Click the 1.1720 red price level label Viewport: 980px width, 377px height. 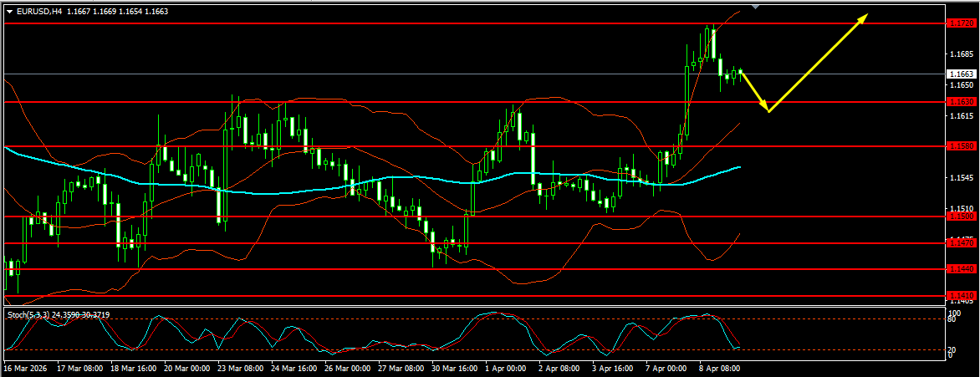pos(961,23)
